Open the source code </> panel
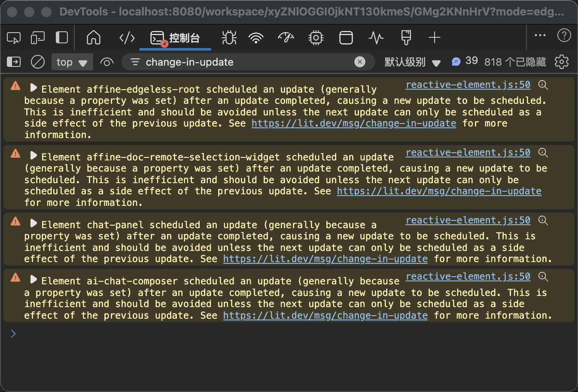This screenshot has width=578, height=392. 126,38
